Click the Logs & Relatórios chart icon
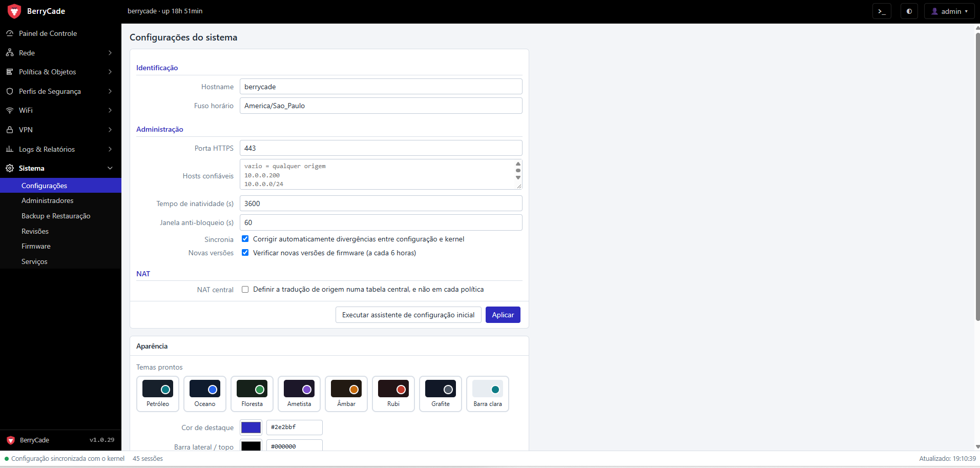 (x=10, y=149)
